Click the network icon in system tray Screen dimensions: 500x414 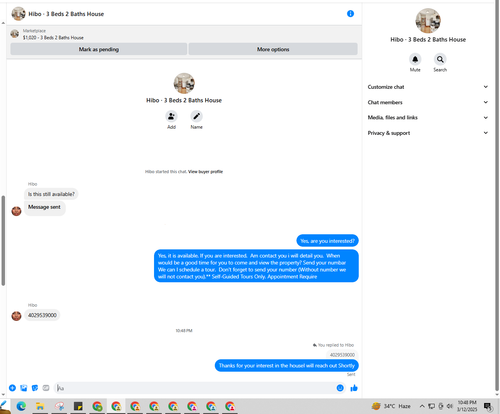point(431,406)
